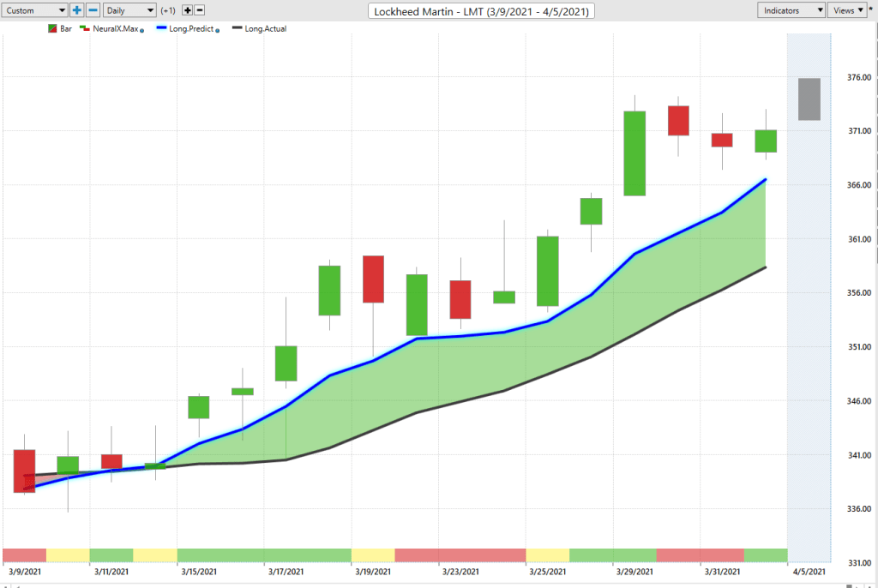878x588 pixels.
Task: Click the red NeuralX strip segment under 3/23/2021
Action: 460,555
